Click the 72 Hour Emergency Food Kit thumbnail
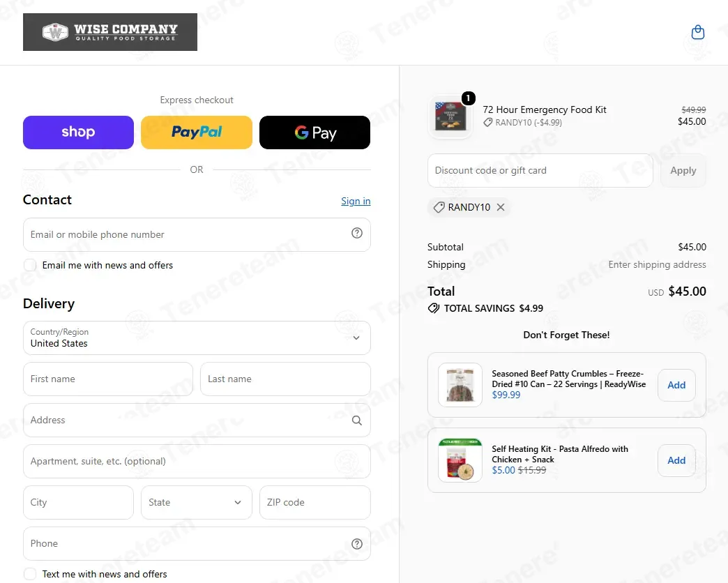The image size is (728, 583). point(450,116)
